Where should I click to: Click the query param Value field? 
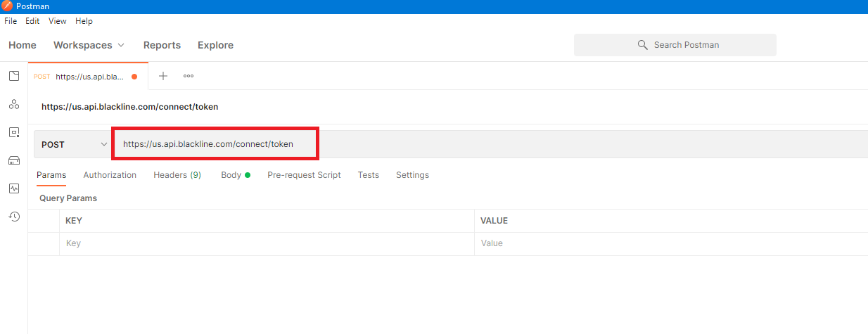point(671,243)
